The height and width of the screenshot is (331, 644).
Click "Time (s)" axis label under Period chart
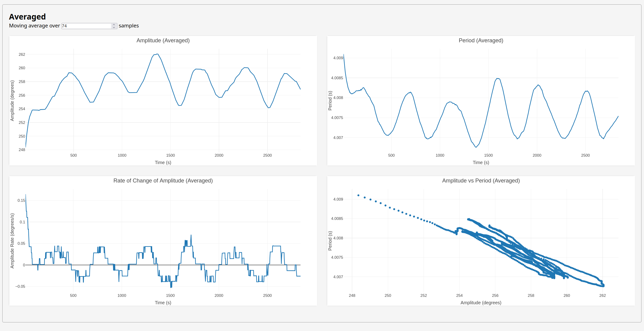481,163
